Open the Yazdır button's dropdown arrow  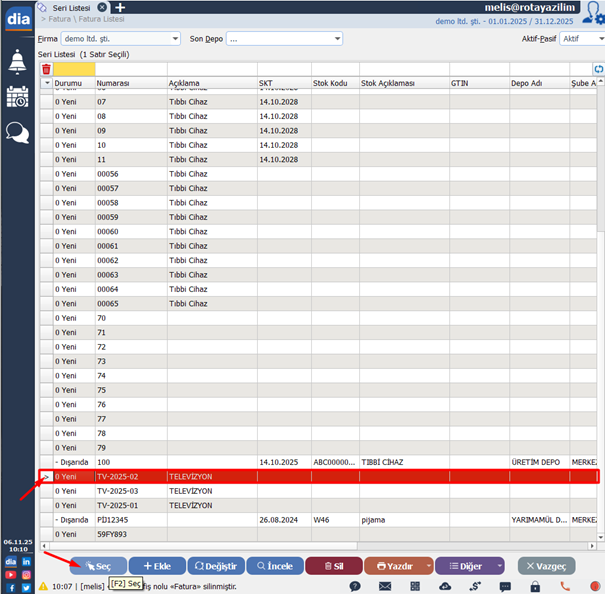click(x=428, y=566)
